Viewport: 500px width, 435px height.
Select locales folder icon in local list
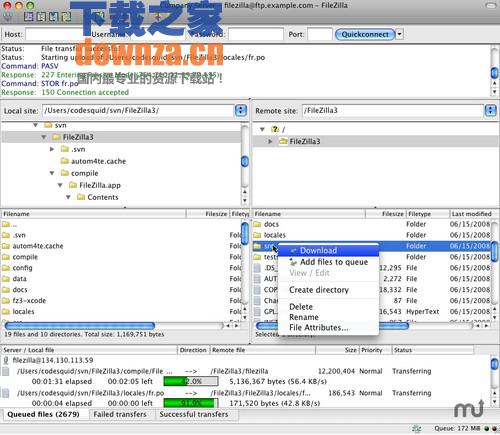tap(6, 311)
